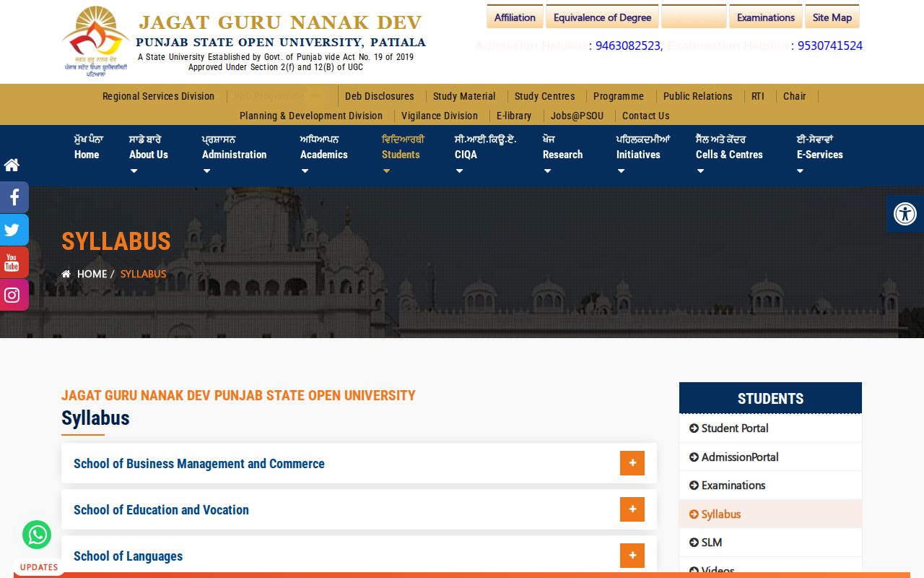Click the Examinations top button
The image size is (924, 578).
pyautogui.click(x=766, y=17)
